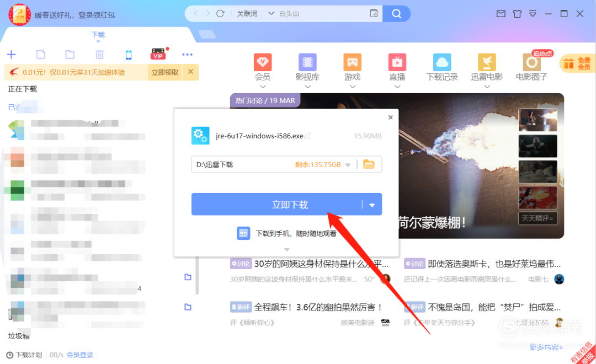This screenshot has height=364, width=596.
Task: Click the VIP icon in the toolbar
Action: (158, 55)
